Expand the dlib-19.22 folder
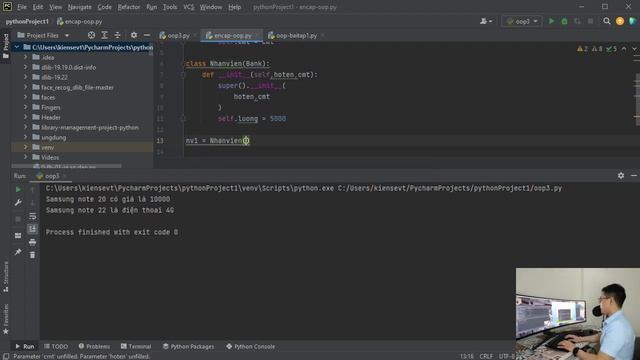Viewport: 640px width, 360px height. point(25,77)
